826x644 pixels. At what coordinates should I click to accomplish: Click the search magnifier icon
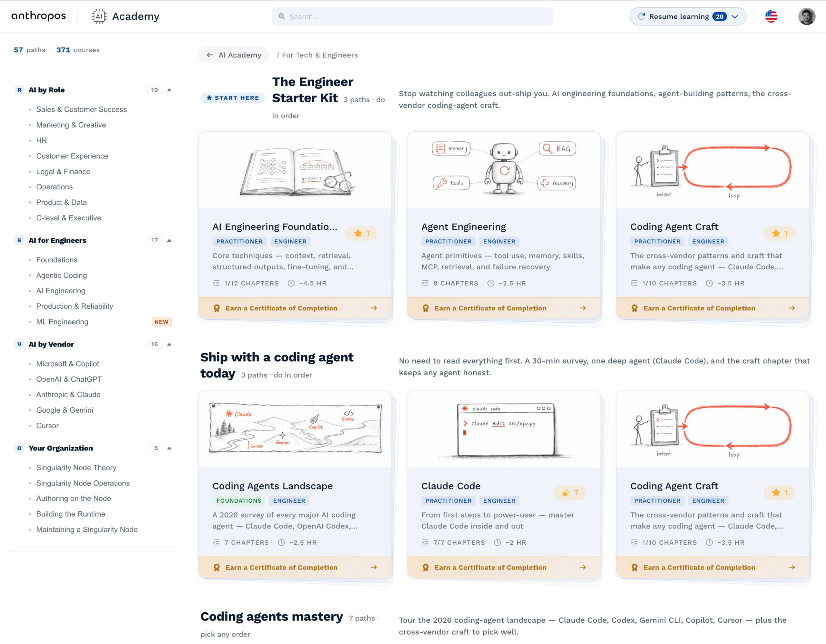281,16
